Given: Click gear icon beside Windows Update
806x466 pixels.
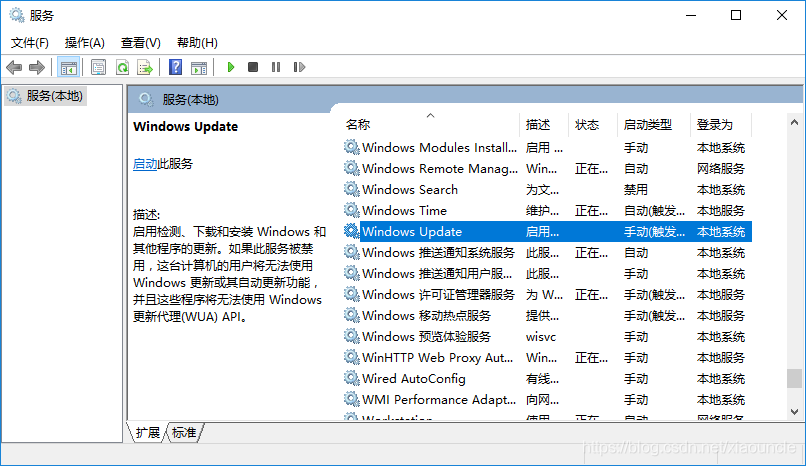Looking at the screenshot, I should point(352,232).
